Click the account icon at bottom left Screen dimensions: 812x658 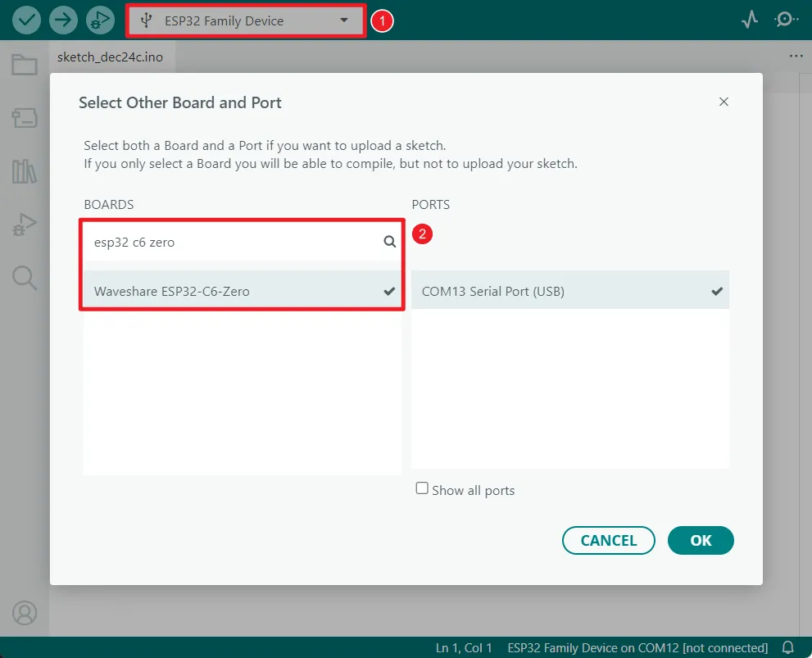pyautogui.click(x=25, y=613)
